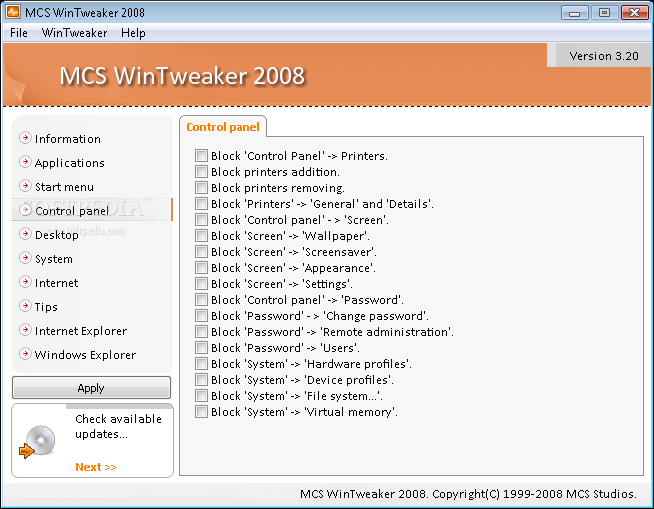Viewport: 654px width, 509px height.
Task: Toggle Block 'Printers' -> 'General' and 'Details'
Action: coord(201,204)
